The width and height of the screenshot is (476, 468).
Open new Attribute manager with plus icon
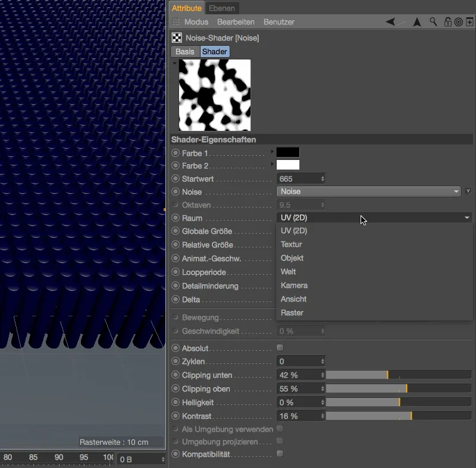(469, 22)
